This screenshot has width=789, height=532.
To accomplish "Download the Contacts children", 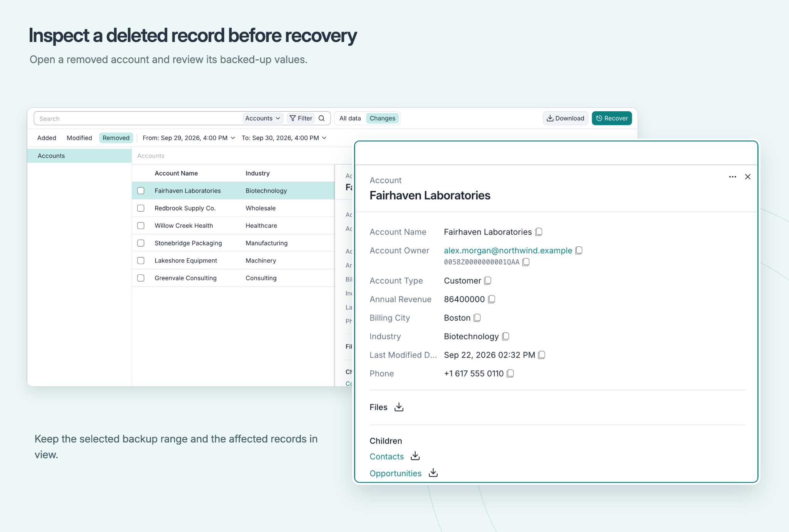I will (x=415, y=456).
